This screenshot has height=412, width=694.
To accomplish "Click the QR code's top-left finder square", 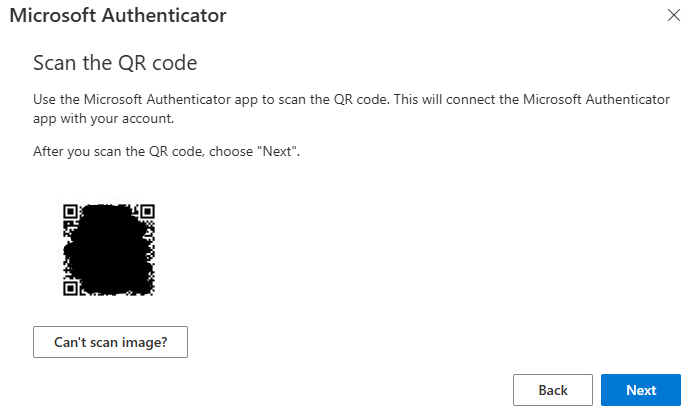I will (x=70, y=212).
